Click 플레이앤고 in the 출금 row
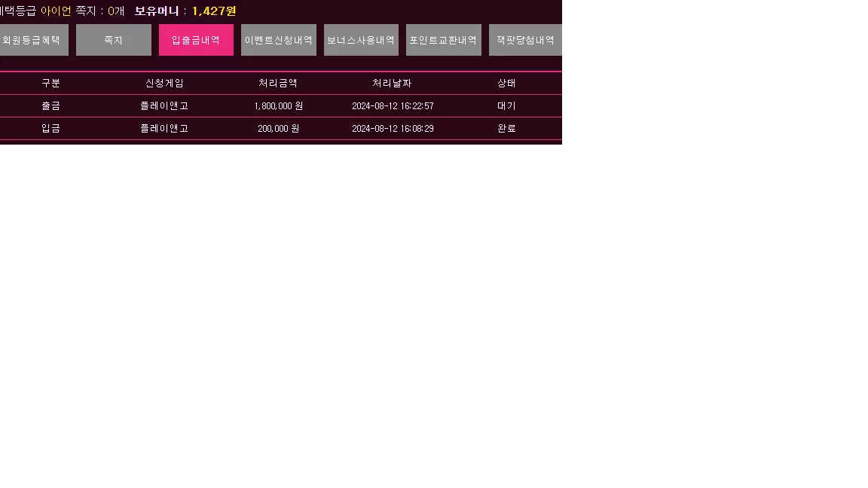This screenshot has width=868, height=488. click(x=164, y=105)
